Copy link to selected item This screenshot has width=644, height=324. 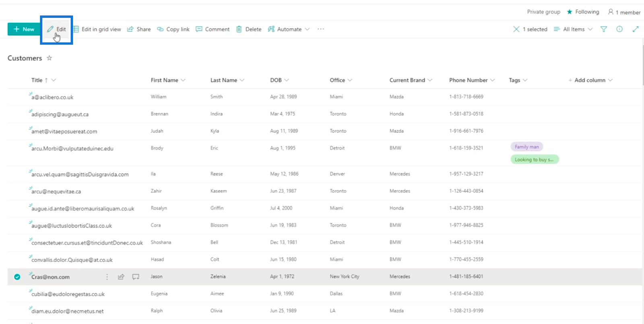coord(173,29)
